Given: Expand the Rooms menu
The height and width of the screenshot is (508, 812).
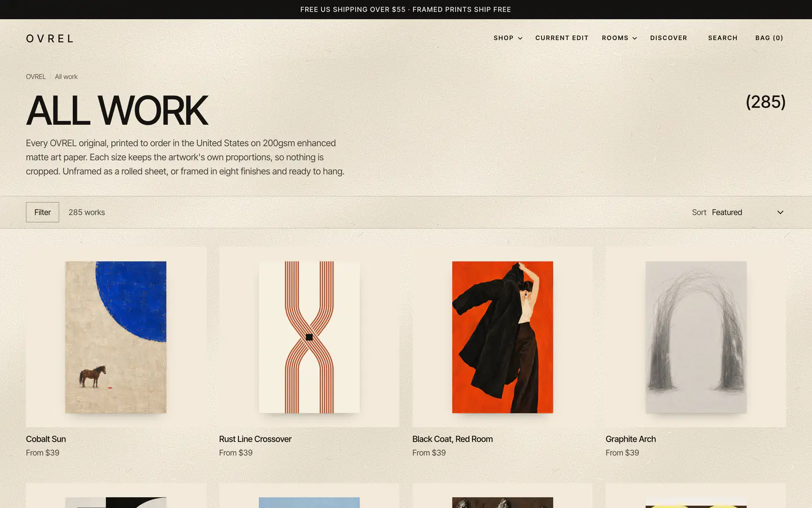Looking at the screenshot, I should pos(619,38).
